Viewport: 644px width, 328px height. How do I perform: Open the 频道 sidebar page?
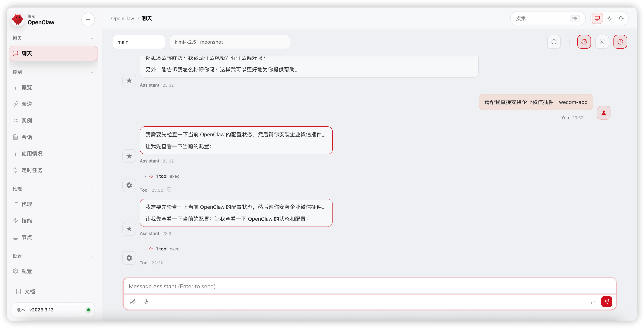click(x=27, y=104)
